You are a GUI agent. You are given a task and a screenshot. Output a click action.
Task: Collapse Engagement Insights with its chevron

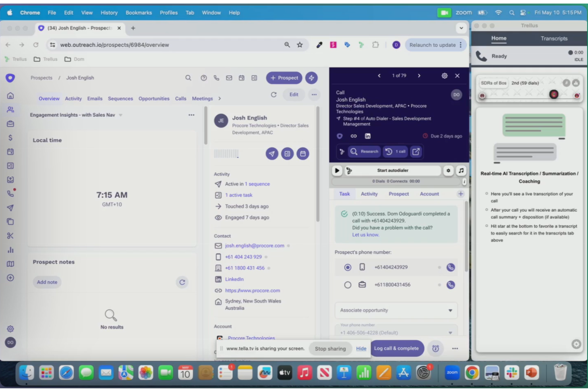[x=120, y=115]
